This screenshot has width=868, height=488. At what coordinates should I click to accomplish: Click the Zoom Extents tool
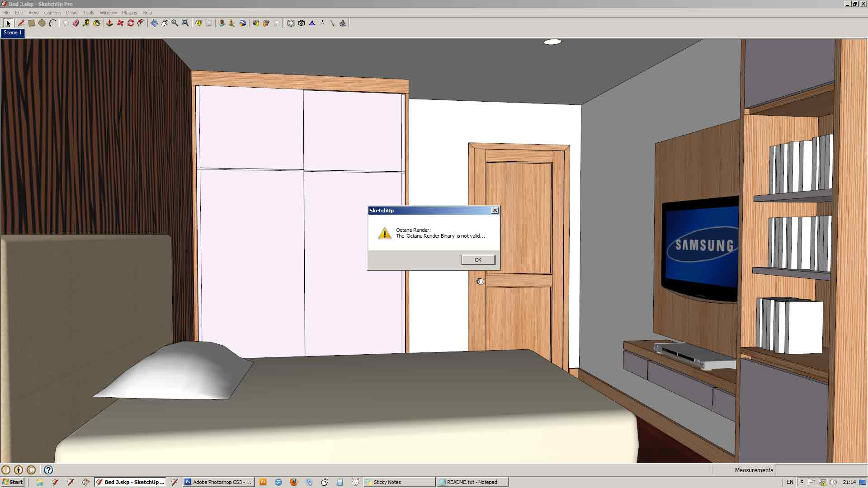tap(185, 23)
